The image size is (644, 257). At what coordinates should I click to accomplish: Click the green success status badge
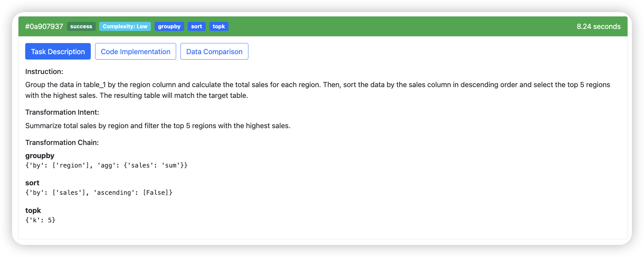coord(81,27)
